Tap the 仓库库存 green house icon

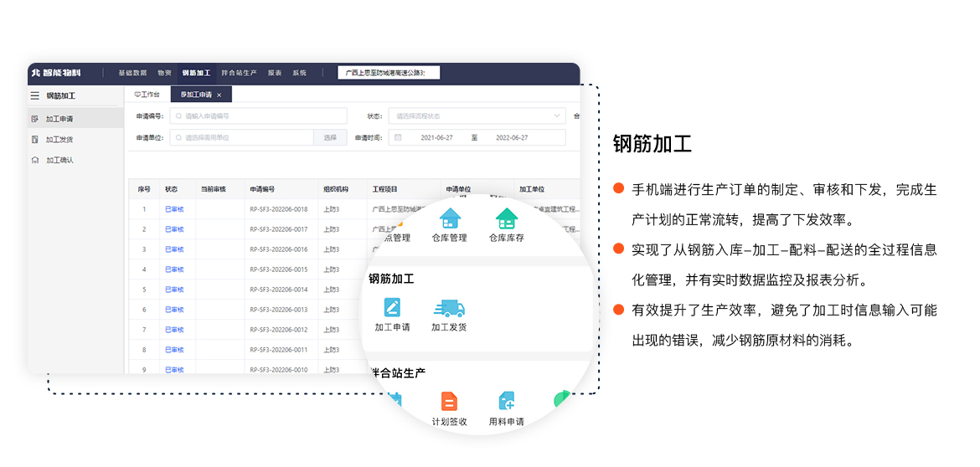click(x=507, y=218)
